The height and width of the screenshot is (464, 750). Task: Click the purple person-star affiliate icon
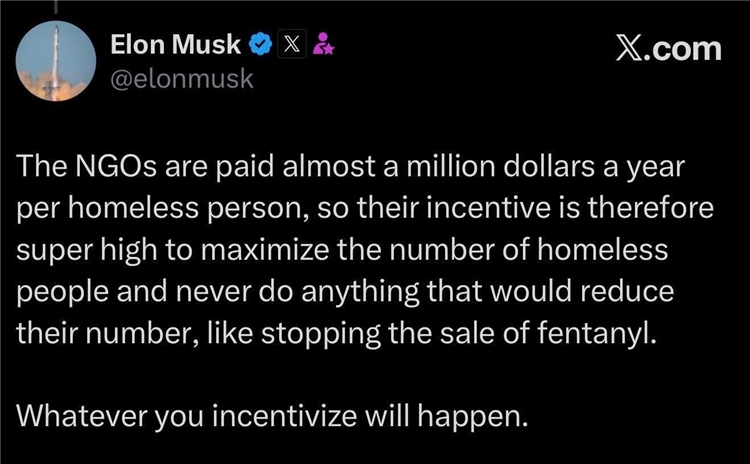323,45
